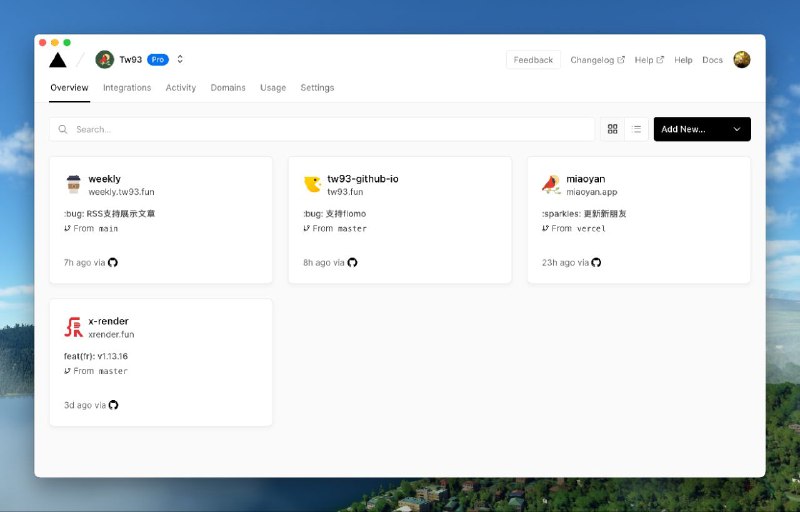Image resolution: width=800 pixels, height=512 pixels.
Task: Click the ':bug: 支持flomo' commit message
Action: coord(335,214)
